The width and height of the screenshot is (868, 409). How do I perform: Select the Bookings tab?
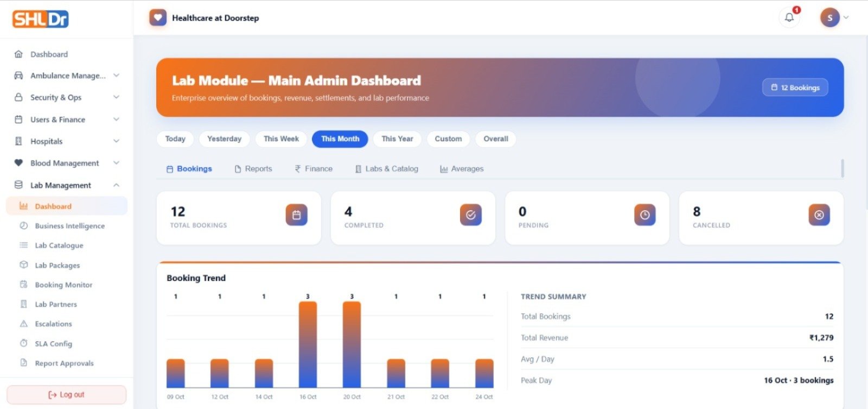(189, 169)
